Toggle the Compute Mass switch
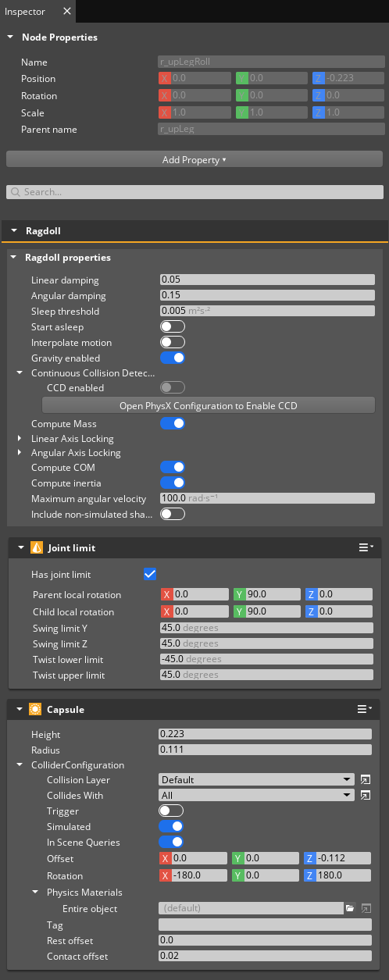The height and width of the screenshot is (980, 389). click(x=173, y=423)
